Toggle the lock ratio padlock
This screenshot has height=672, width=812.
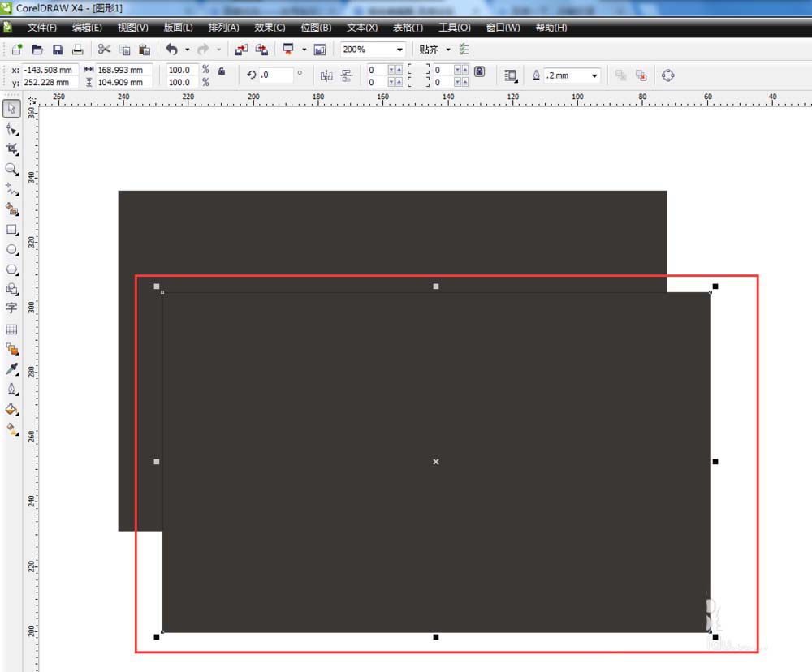pyautogui.click(x=222, y=71)
